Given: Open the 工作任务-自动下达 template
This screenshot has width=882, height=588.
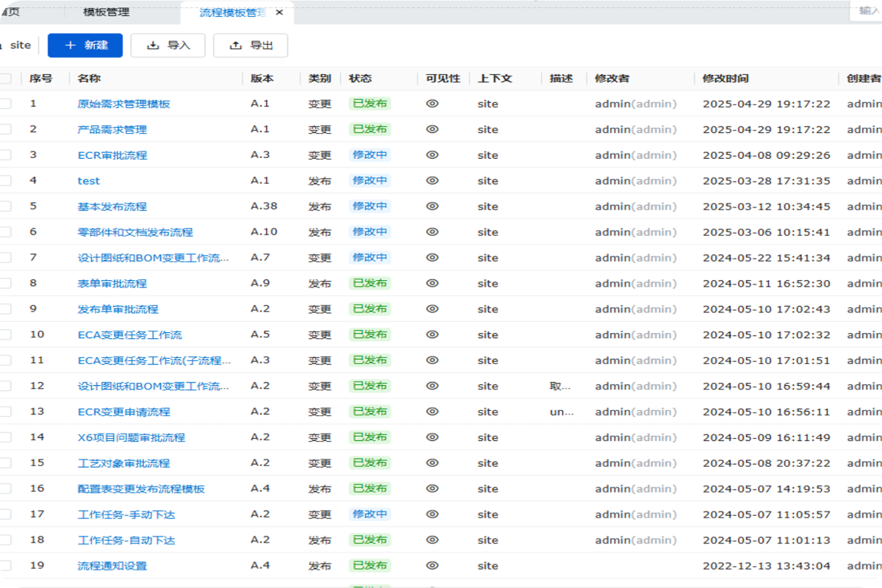Looking at the screenshot, I should click(x=126, y=540).
